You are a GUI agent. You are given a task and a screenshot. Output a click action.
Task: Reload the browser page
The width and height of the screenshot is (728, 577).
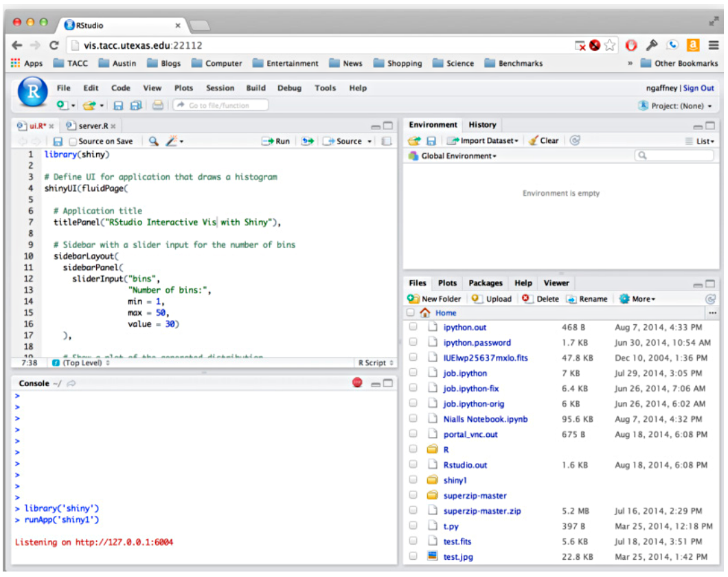[54, 45]
